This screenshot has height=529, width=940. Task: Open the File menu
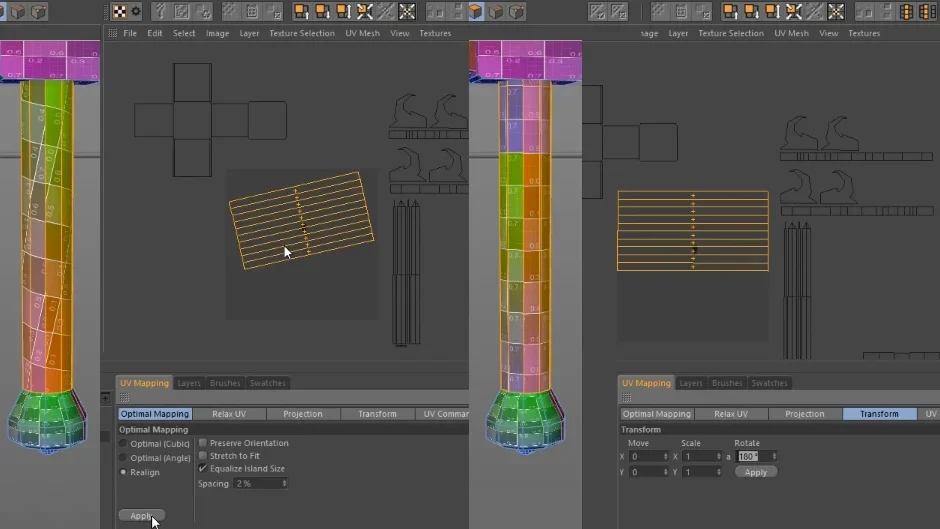point(130,34)
